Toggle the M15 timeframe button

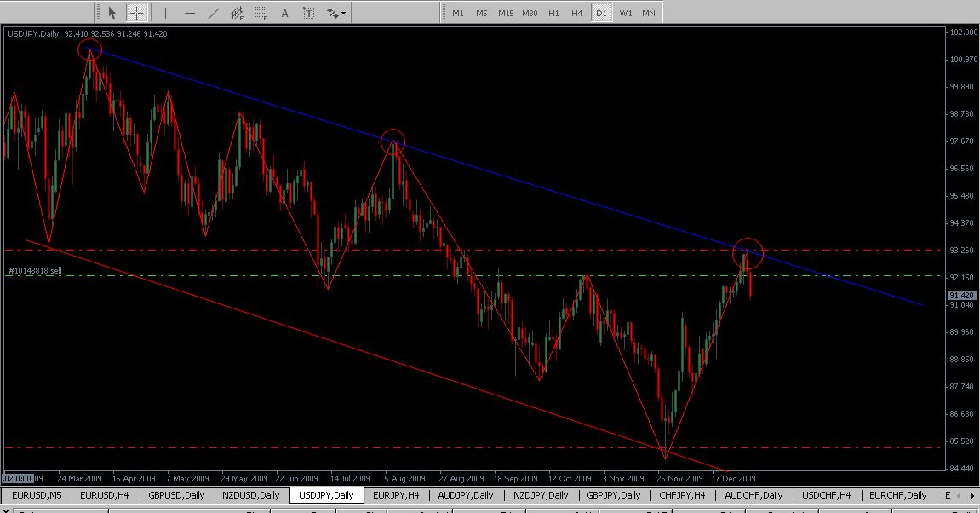(x=506, y=13)
